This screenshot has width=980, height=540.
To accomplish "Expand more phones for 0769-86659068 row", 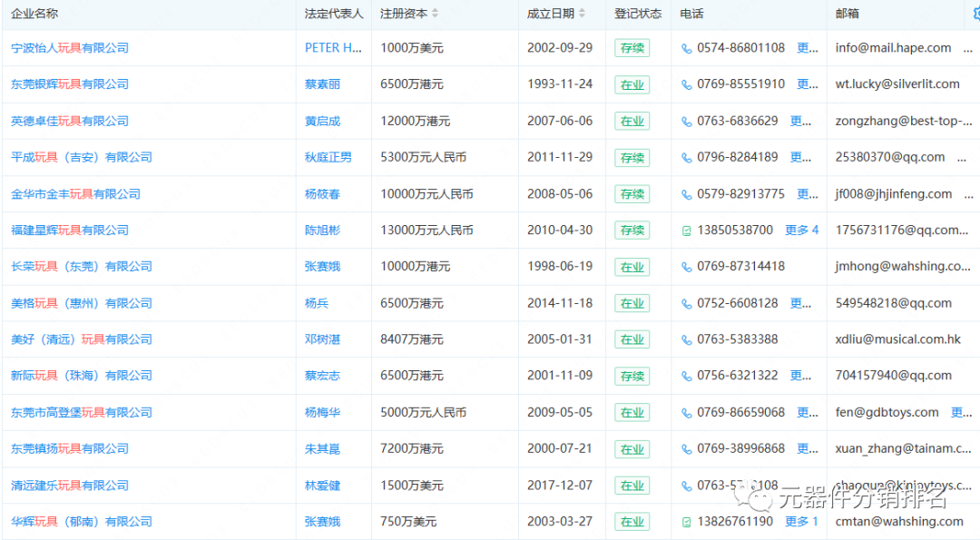I will click(808, 413).
